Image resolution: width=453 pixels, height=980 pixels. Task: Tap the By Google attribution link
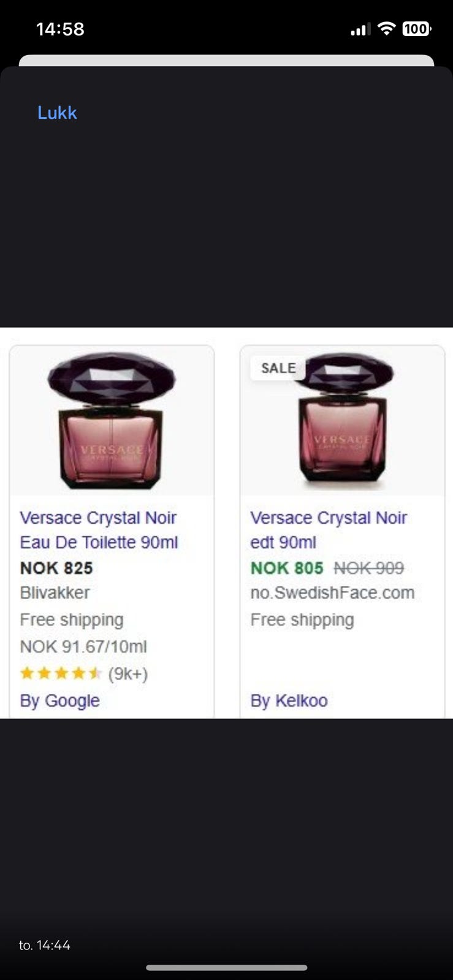point(59,701)
